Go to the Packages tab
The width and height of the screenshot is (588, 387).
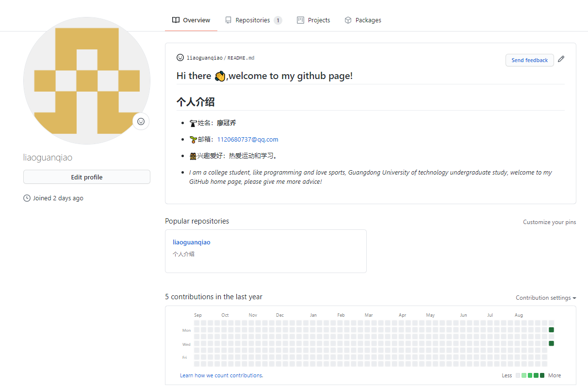(x=363, y=20)
